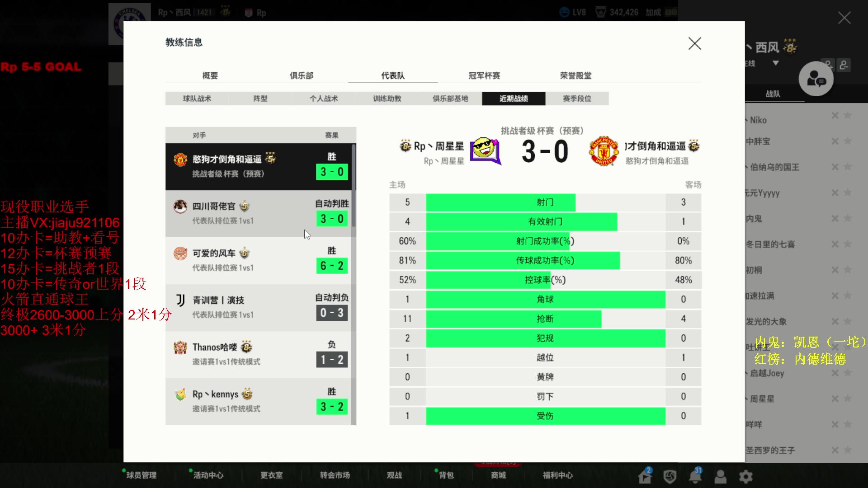
Task: Click the profile person icon in bottom bar
Action: (x=720, y=476)
